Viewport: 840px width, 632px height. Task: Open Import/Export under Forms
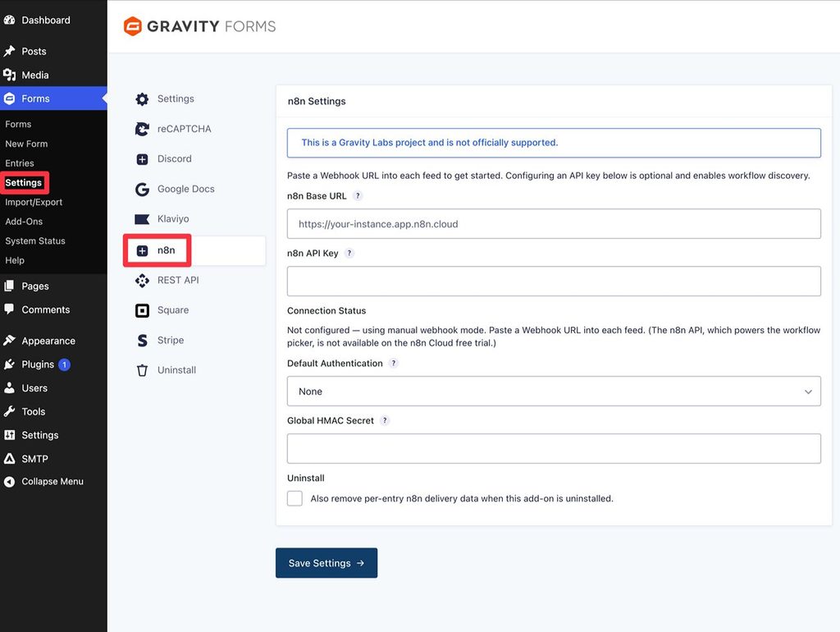[34, 202]
